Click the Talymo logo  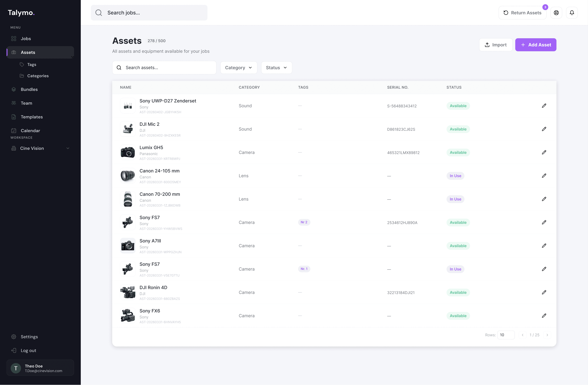tap(21, 13)
